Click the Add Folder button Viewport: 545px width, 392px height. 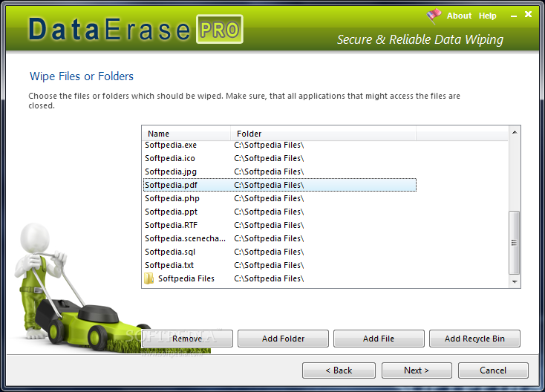(x=283, y=339)
